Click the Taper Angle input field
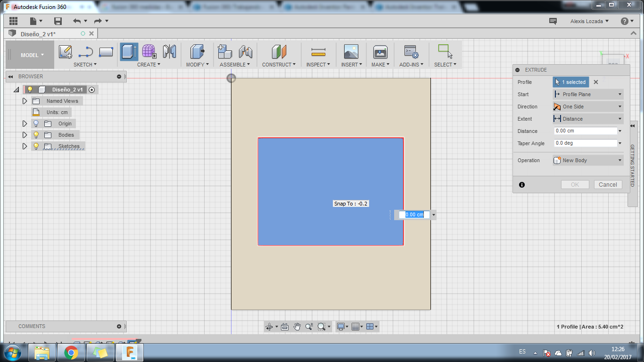The height and width of the screenshot is (362, 644). 585,143
